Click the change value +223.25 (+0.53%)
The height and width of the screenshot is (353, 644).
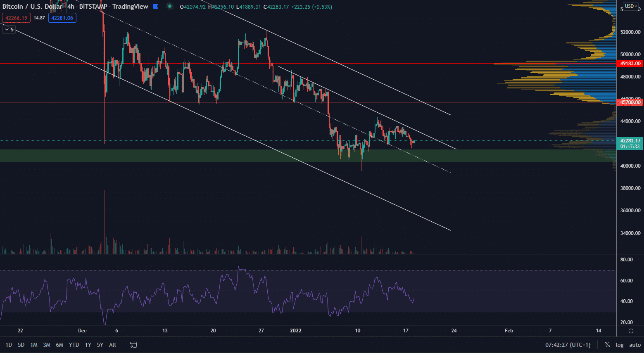[x=312, y=7]
